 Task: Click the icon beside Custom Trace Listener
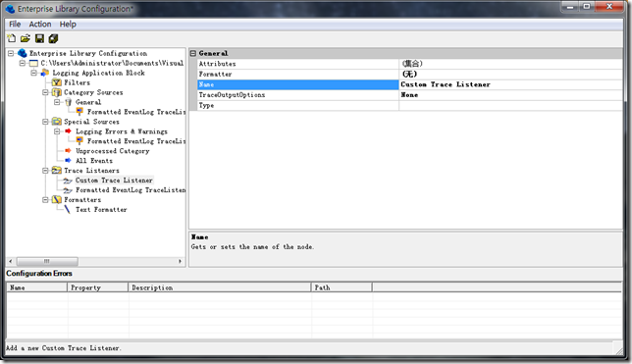pos(68,181)
